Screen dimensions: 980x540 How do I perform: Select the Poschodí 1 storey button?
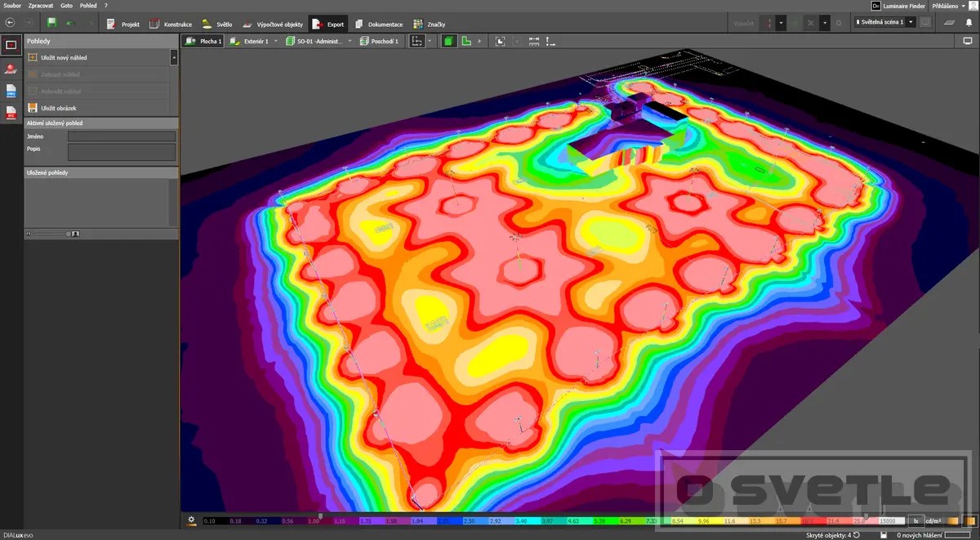[379, 41]
